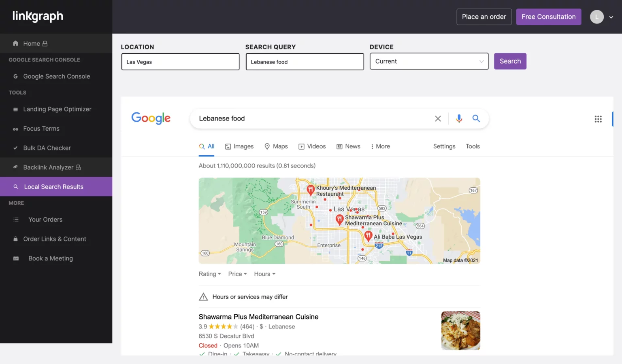Expand the account menu chevron

point(611,17)
